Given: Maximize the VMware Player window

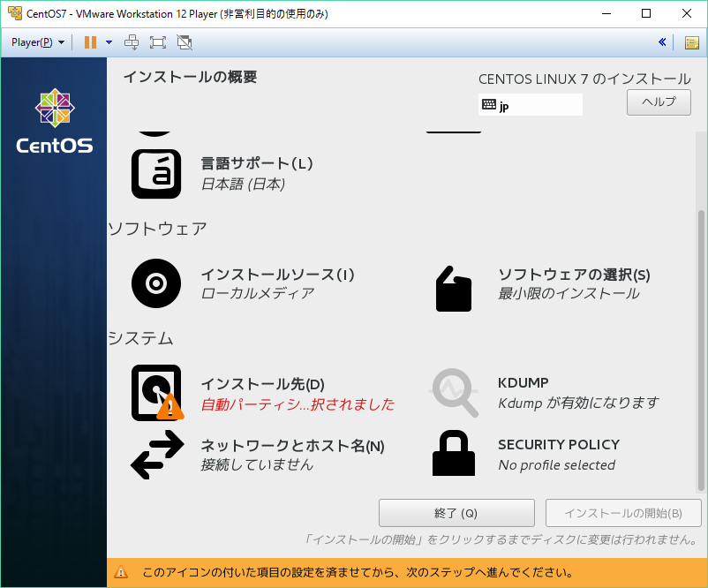Looking at the screenshot, I should (x=646, y=13).
